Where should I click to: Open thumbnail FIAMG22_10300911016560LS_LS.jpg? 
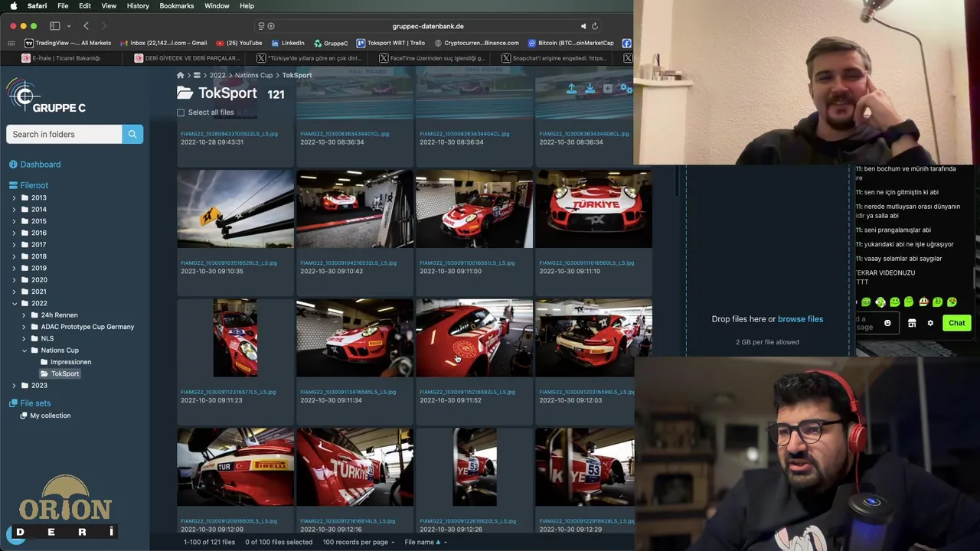593,209
